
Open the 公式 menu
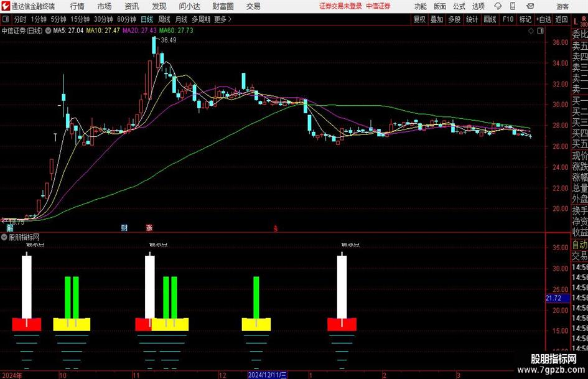pos(459,6)
